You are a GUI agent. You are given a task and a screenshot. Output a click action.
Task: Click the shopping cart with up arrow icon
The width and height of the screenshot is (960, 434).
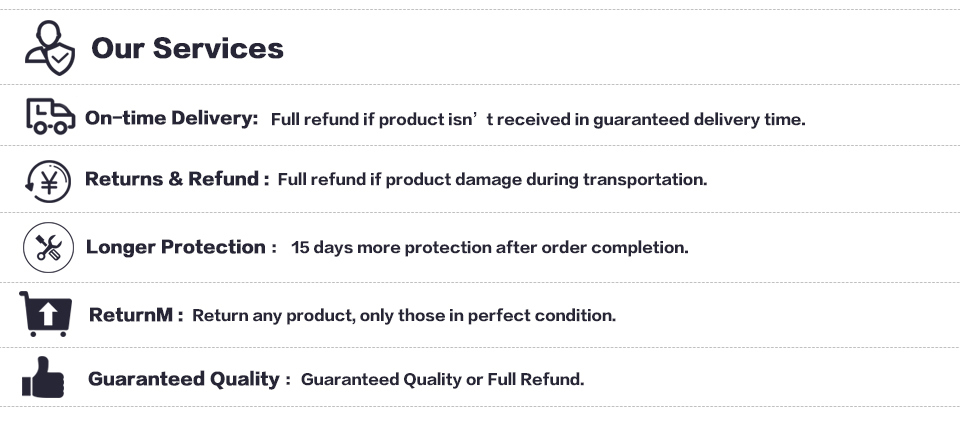(46, 314)
